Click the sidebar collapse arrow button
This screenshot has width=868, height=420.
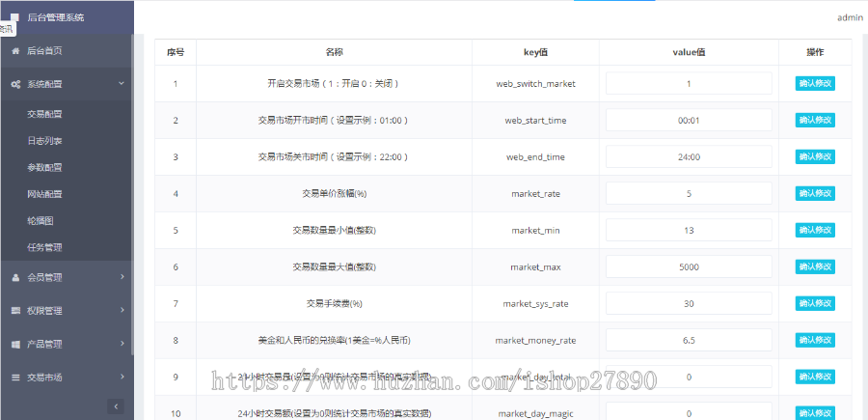[116, 406]
